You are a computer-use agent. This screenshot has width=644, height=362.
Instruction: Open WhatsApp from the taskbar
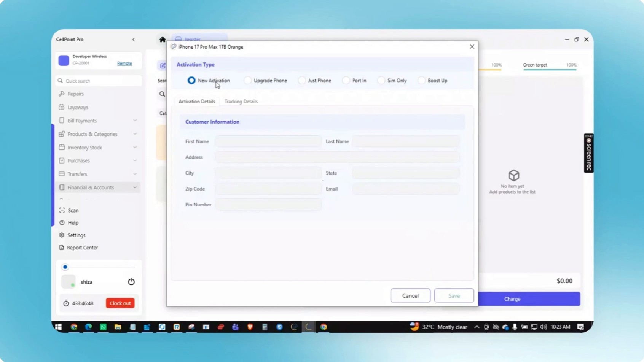tap(103, 327)
